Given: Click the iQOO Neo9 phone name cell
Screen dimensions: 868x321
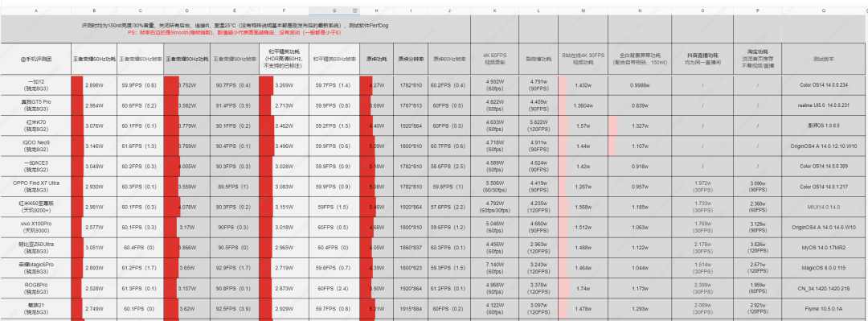Looking at the screenshot, I should [x=36, y=146].
